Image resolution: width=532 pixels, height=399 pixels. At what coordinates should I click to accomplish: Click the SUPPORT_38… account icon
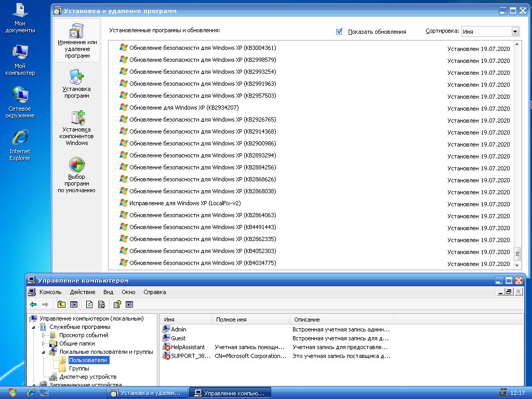point(166,355)
